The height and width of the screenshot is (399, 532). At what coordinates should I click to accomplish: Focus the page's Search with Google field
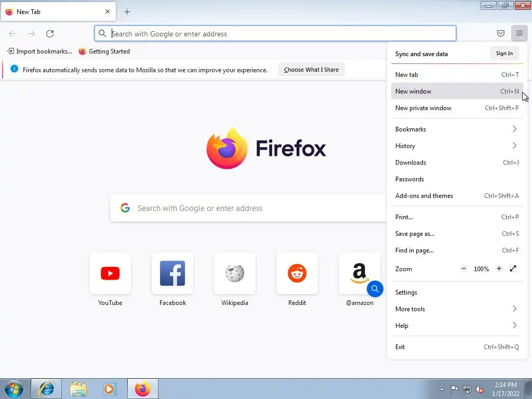tap(248, 208)
